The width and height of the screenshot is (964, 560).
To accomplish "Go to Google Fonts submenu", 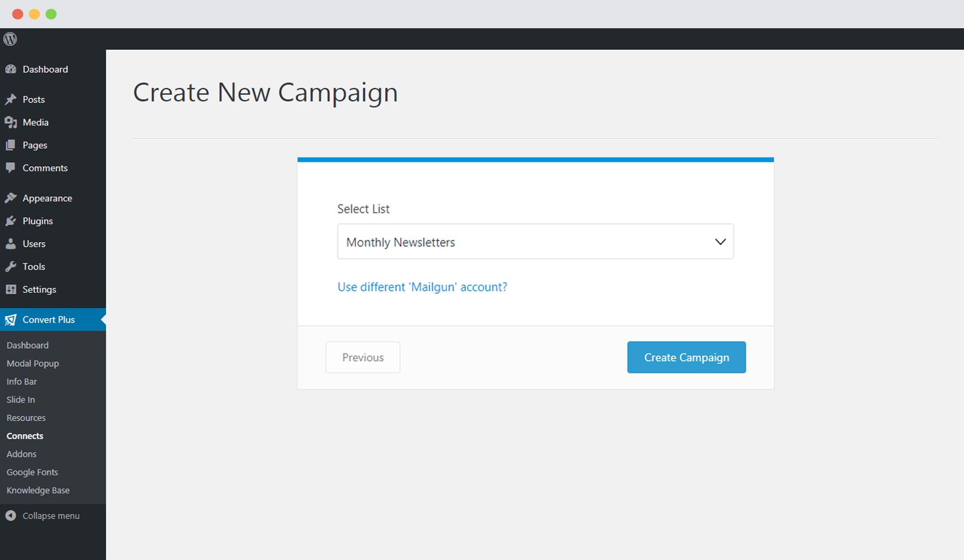I will pos(32,472).
